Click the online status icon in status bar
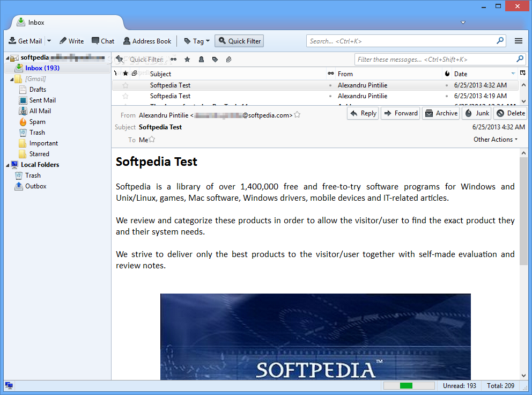The width and height of the screenshot is (532, 395). coord(9,385)
